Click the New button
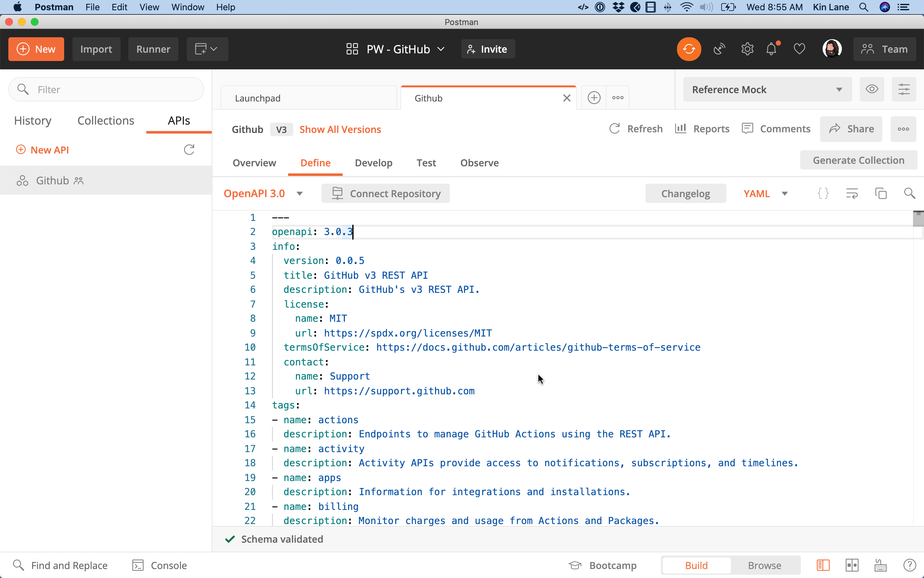924x578 pixels. point(36,49)
